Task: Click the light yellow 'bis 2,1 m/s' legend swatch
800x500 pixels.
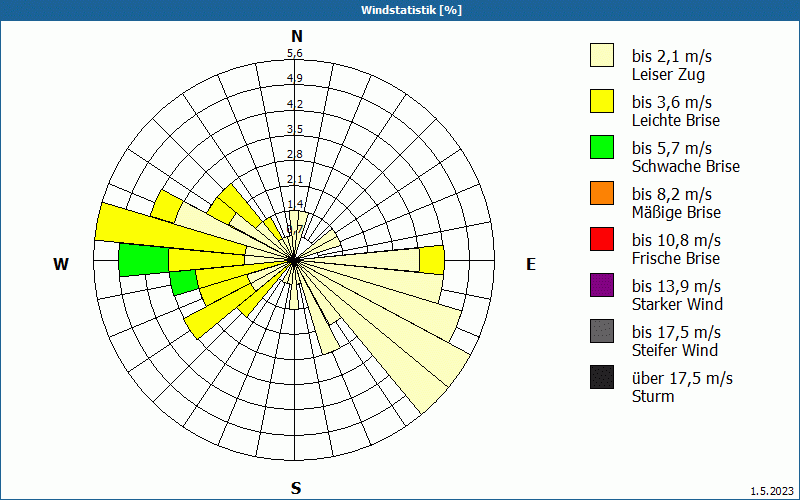Action: 602,55
